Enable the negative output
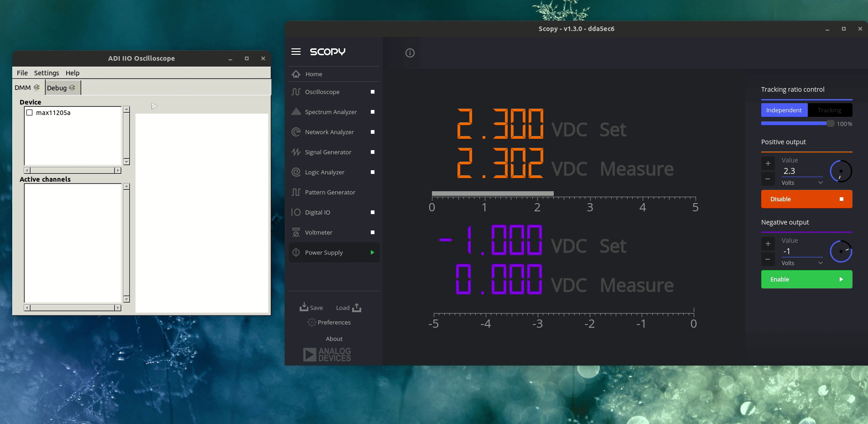Viewport: 868px width, 424px height. pyautogui.click(x=806, y=279)
